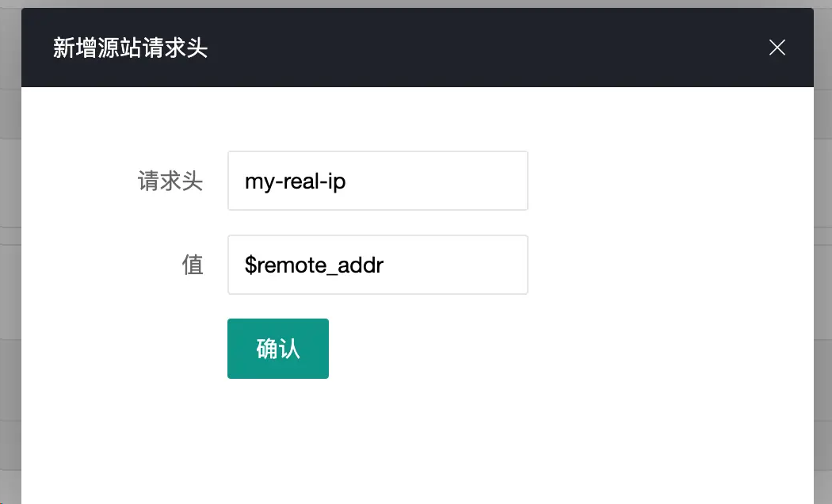Click the my-real-ip text in header field
Viewport: 832px width, 504px height.
click(295, 181)
